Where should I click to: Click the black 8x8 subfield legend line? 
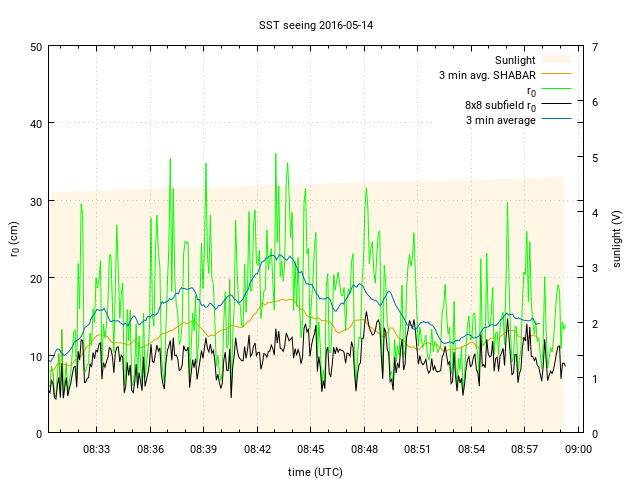coord(556,105)
